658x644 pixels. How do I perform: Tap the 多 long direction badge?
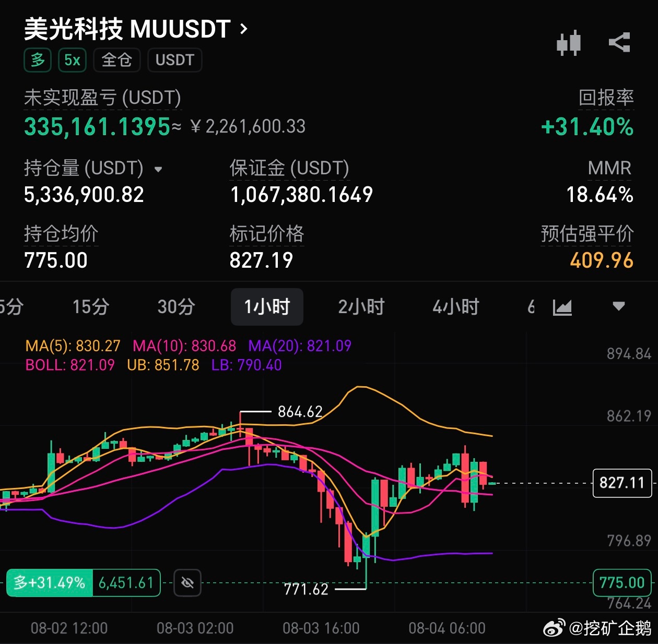(38, 60)
